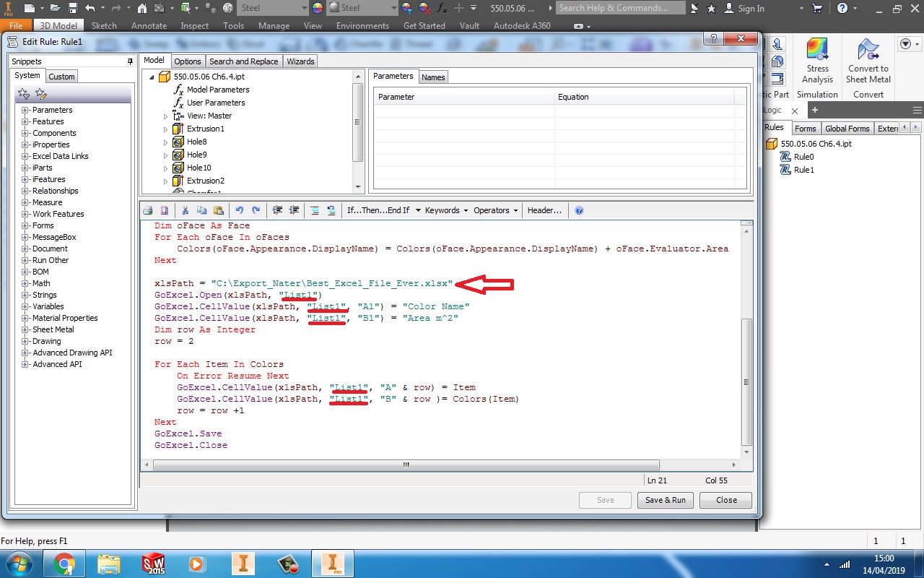
Task: Open appearance Steel dropdown in top toolbar
Action: click(x=362, y=8)
